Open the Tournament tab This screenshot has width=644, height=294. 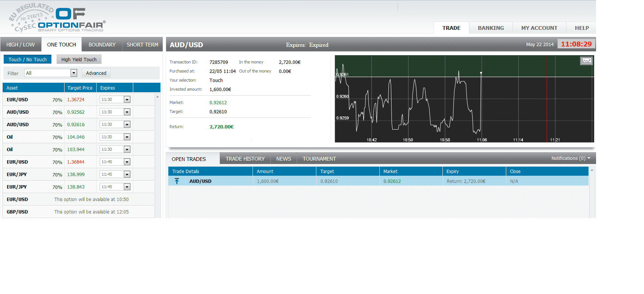(x=319, y=159)
